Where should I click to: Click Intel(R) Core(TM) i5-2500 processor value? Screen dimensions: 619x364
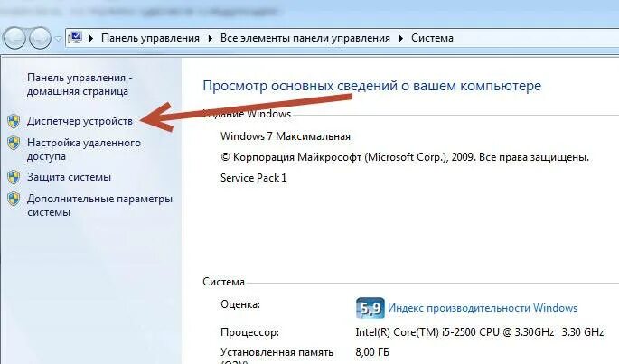click(x=479, y=332)
